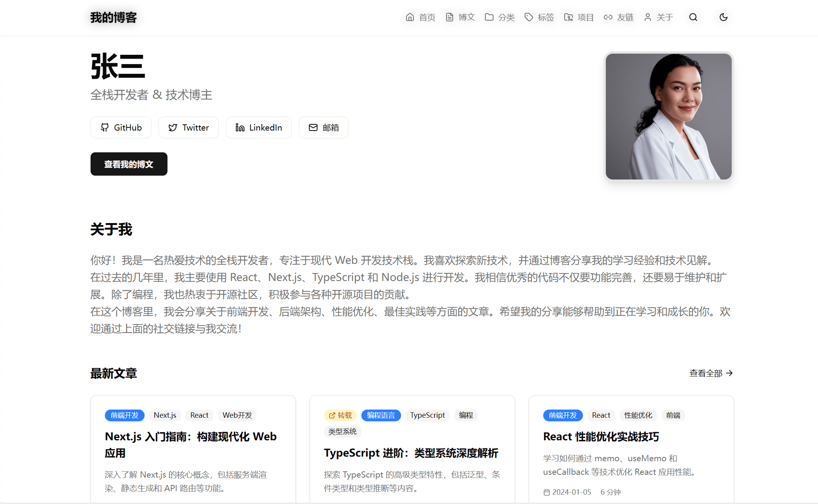The height and width of the screenshot is (504, 818).
Task: Click the search magnifier icon
Action: point(693,17)
